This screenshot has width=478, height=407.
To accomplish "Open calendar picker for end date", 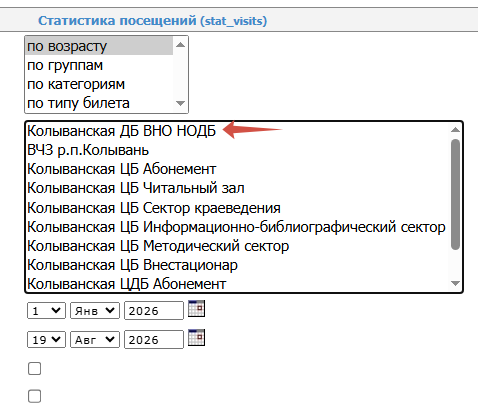I will 196,338.
